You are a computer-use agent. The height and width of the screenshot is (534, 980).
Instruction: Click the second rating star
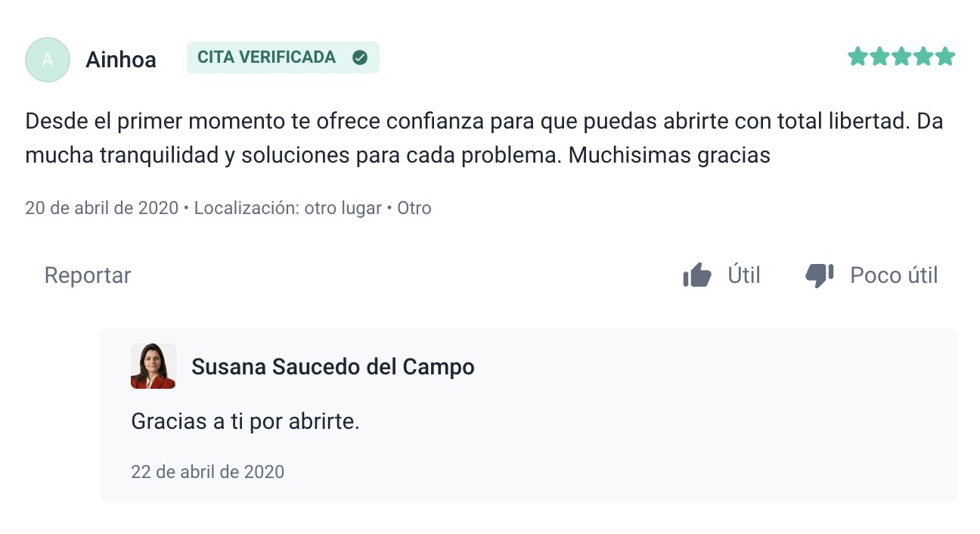tap(879, 57)
